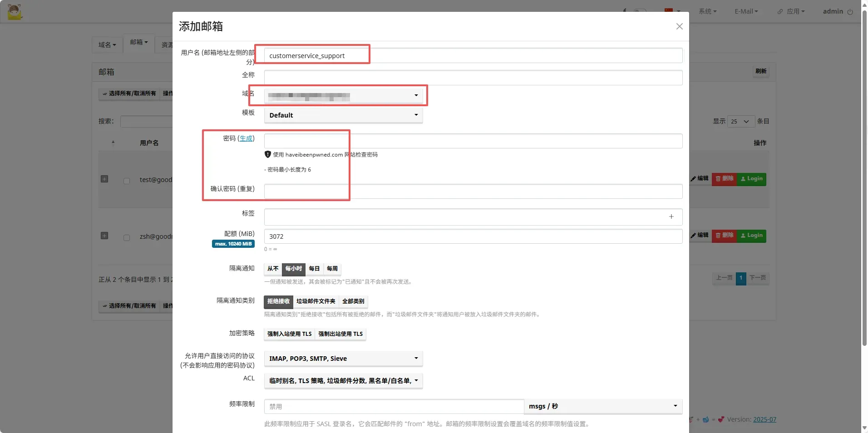The width and height of the screenshot is (868, 433).
Task: Click the plus icon in the 标签 field
Action: (x=671, y=217)
